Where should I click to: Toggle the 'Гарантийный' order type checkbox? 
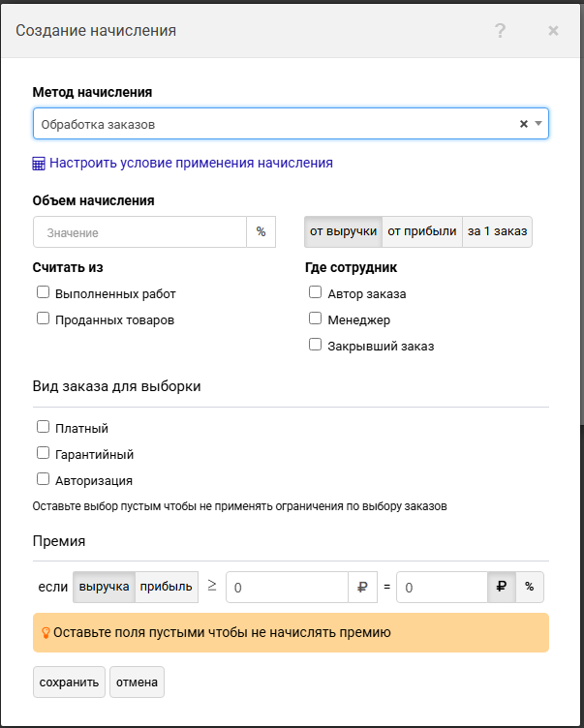pyautogui.click(x=43, y=453)
